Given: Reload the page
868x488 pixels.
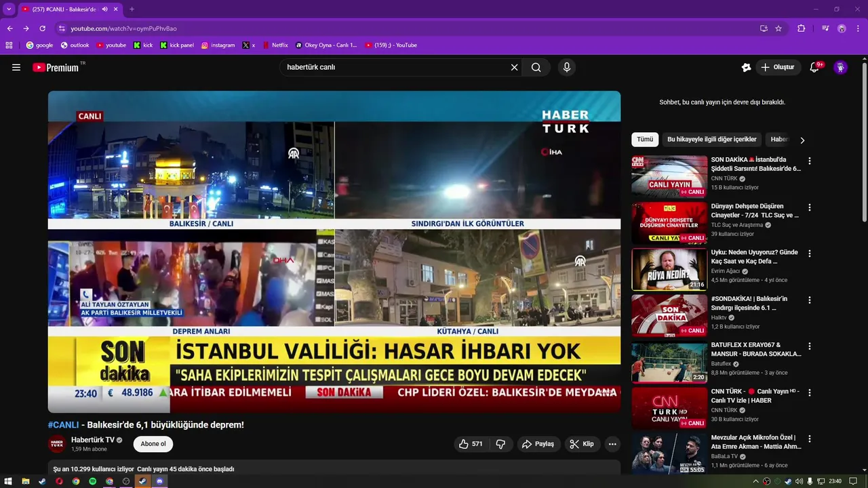Looking at the screenshot, I should pos(42,28).
